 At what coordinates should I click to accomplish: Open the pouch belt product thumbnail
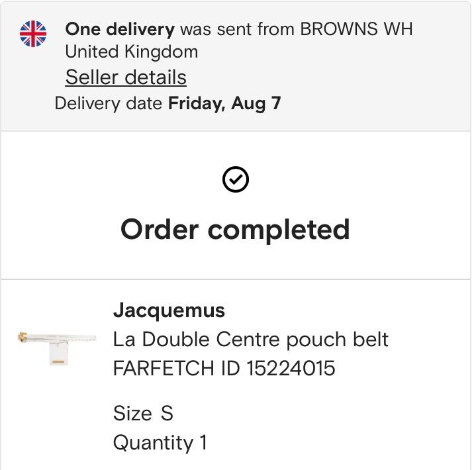tap(57, 348)
